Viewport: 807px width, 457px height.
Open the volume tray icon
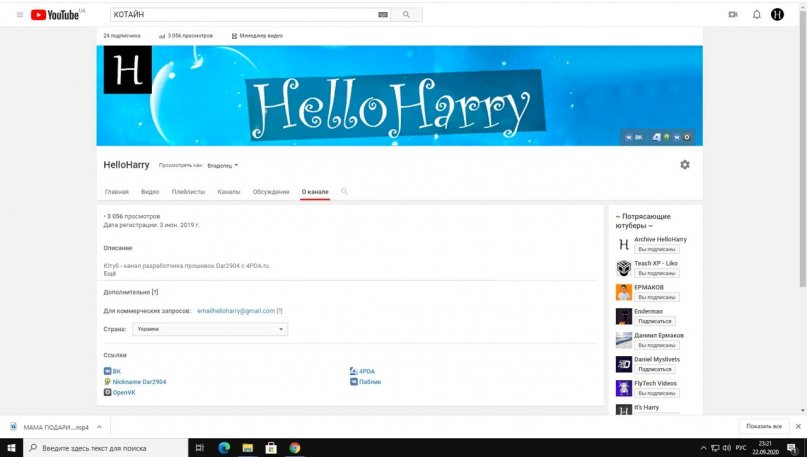[x=727, y=448]
